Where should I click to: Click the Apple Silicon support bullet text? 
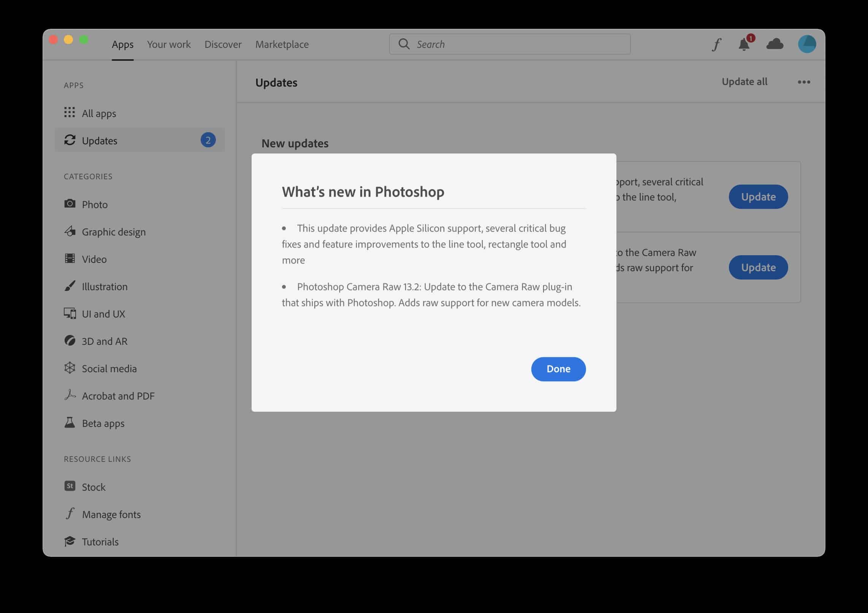click(424, 244)
